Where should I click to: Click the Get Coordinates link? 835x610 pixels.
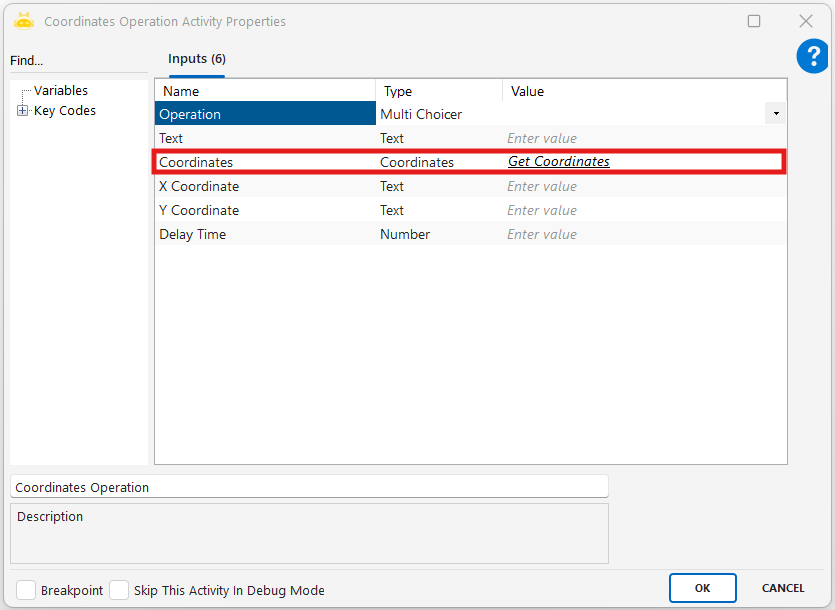point(558,162)
